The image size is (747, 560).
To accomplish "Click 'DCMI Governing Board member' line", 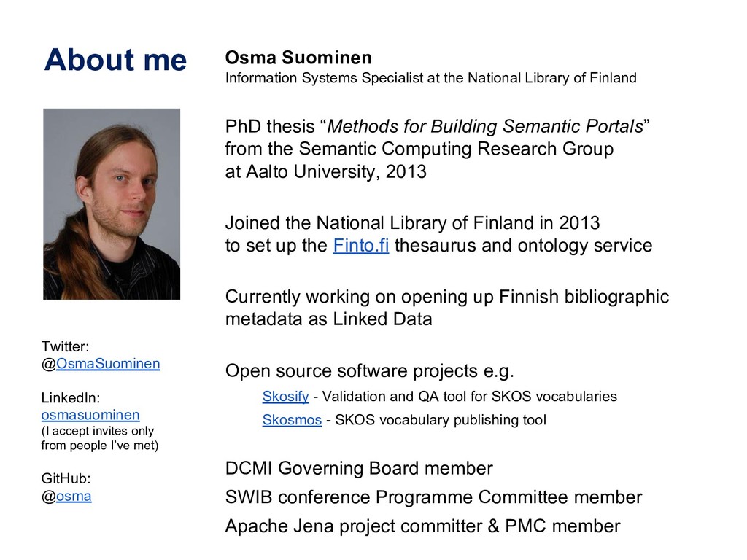I will coord(358,468).
